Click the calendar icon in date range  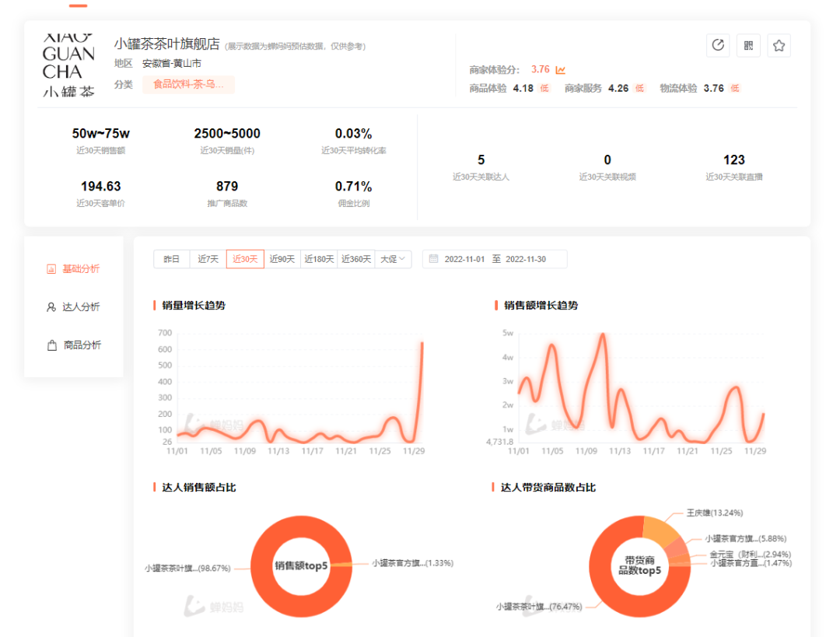(433, 259)
